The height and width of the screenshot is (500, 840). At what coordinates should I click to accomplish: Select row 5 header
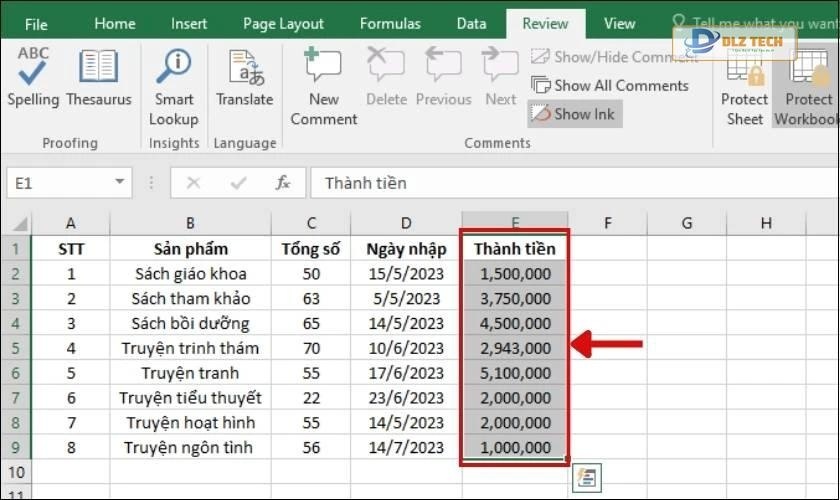tap(16, 348)
